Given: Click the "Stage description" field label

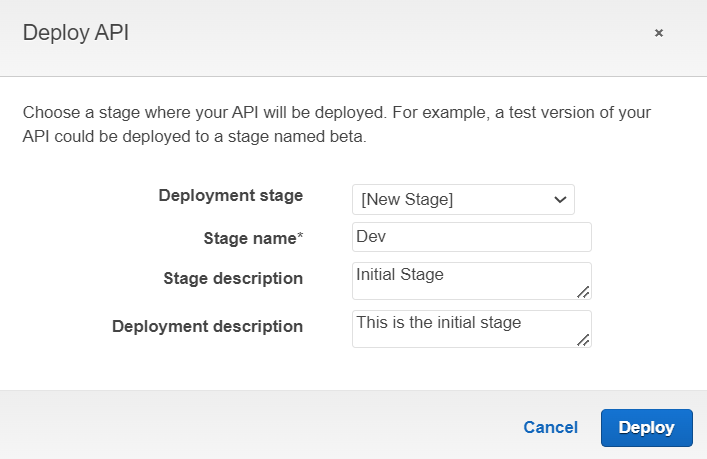Looking at the screenshot, I should pos(233,278).
